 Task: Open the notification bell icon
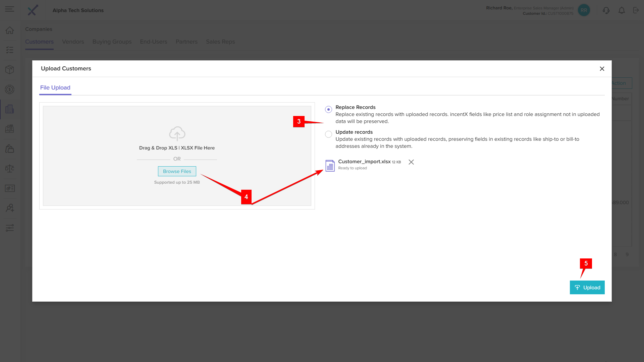(x=622, y=10)
